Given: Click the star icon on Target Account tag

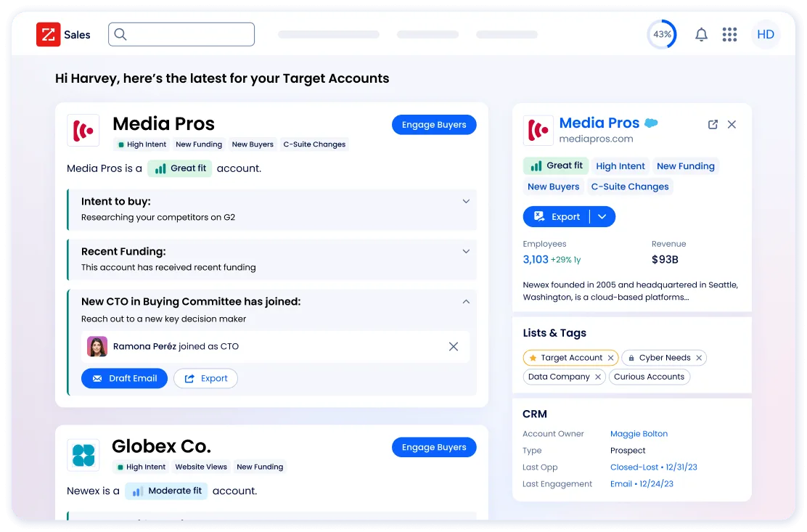Looking at the screenshot, I should point(533,358).
